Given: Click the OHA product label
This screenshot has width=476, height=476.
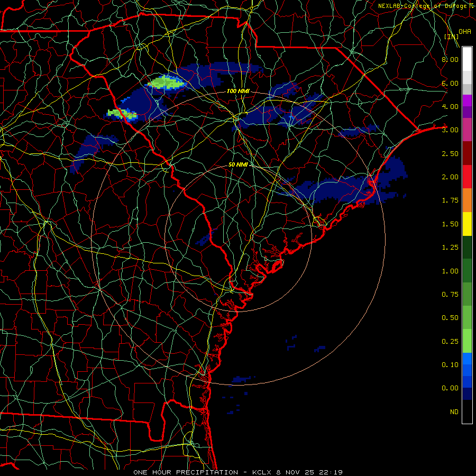Looking at the screenshot, I should tap(465, 32).
